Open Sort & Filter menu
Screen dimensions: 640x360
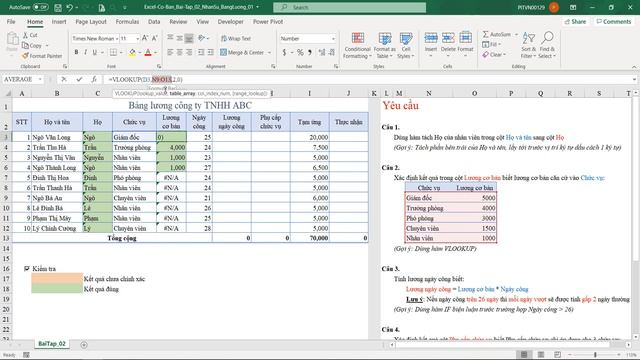tap(528, 45)
